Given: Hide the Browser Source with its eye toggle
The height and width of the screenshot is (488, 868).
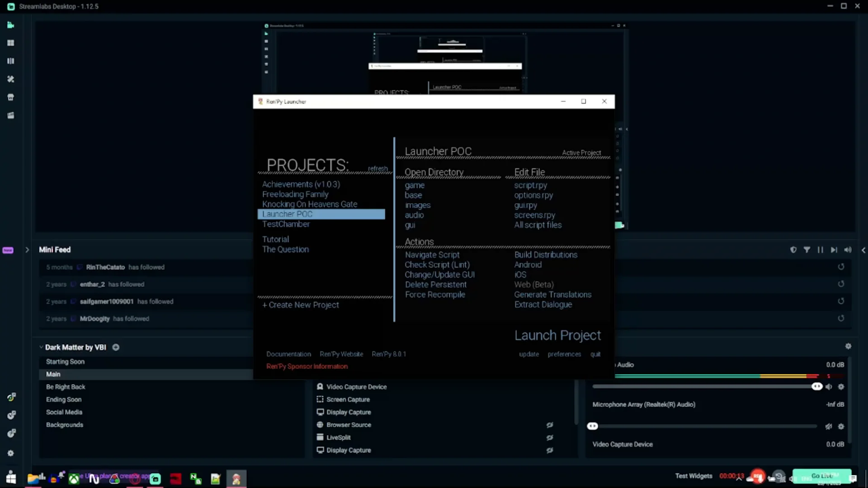Looking at the screenshot, I should (550, 425).
